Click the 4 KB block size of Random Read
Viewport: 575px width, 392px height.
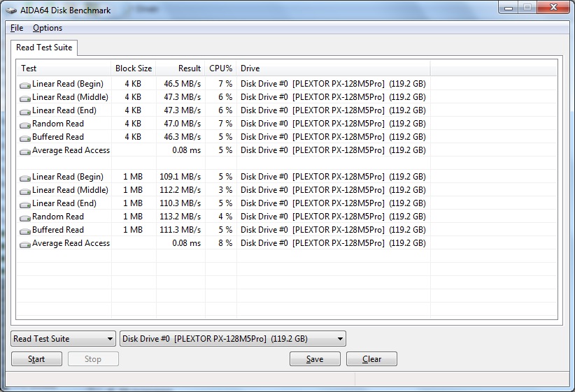[133, 124]
